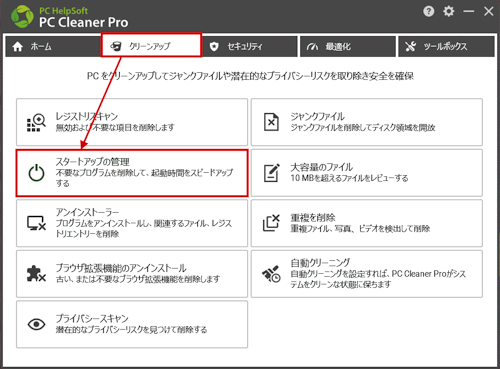This screenshot has width=500, height=369.
Task: Open ジャンクファイル cleanup
Action: click(367, 122)
